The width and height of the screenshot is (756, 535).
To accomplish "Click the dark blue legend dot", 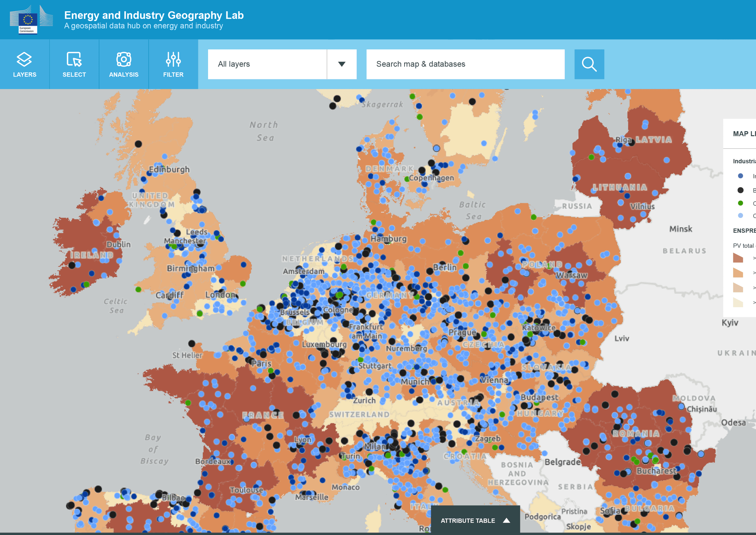I will coord(741,176).
